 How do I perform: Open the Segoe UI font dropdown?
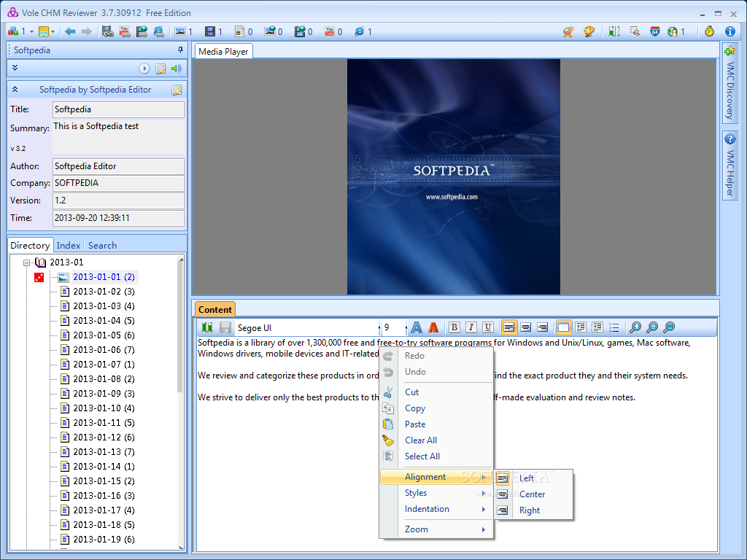(379, 327)
